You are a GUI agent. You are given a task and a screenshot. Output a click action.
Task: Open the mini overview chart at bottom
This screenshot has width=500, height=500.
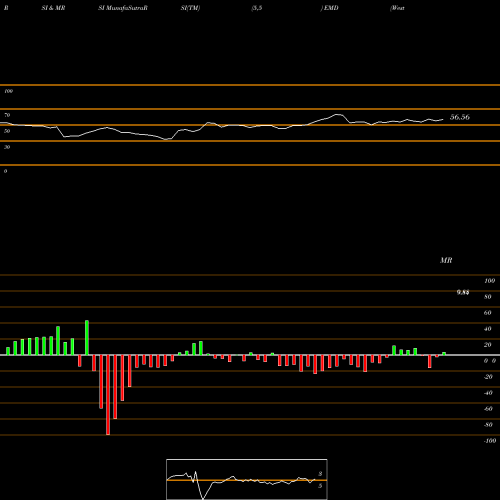tap(247, 479)
